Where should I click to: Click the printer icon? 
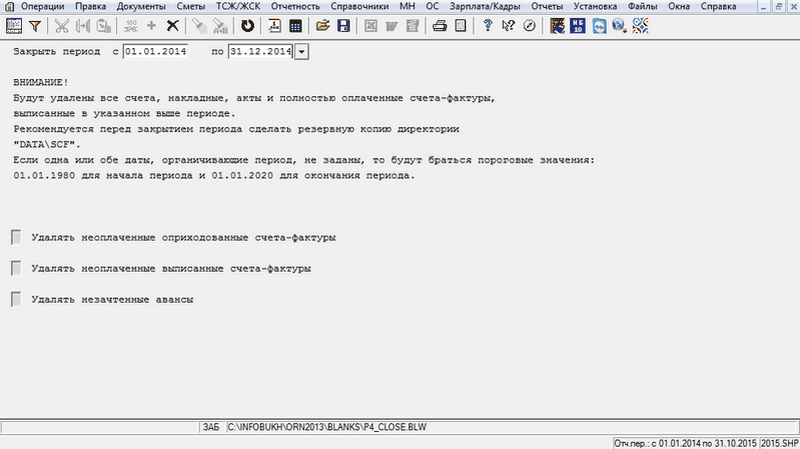tap(439, 26)
